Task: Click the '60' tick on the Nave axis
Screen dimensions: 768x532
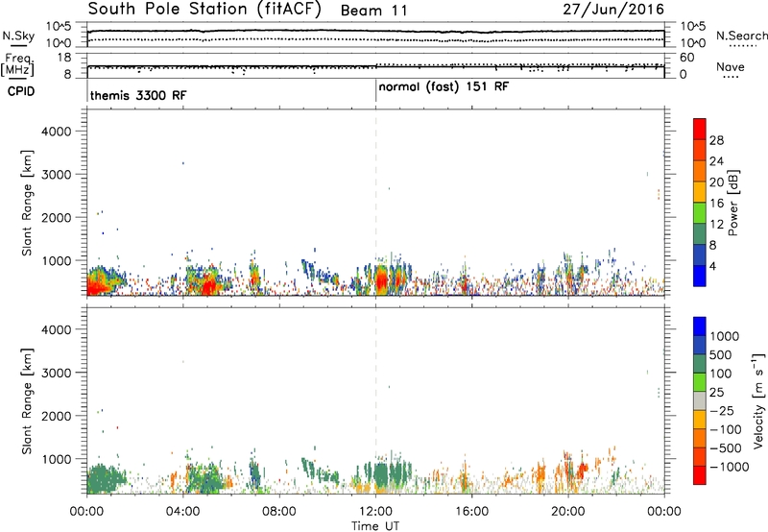Action: coord(686,58)
